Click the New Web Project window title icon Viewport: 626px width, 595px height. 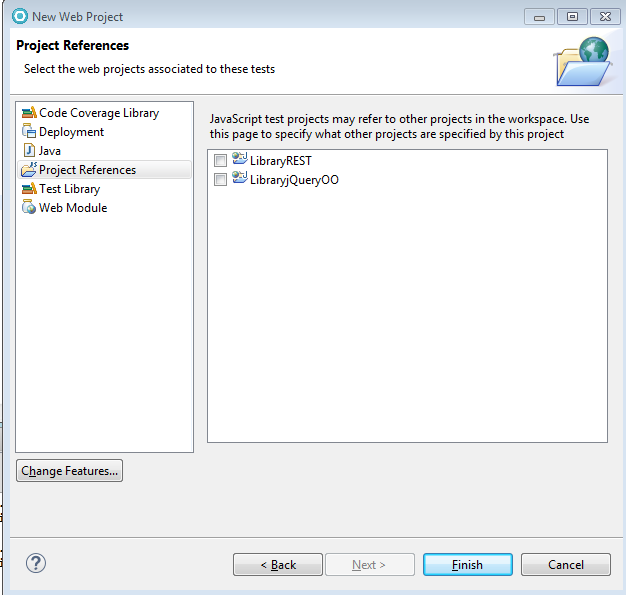click(x=20, y=16)
